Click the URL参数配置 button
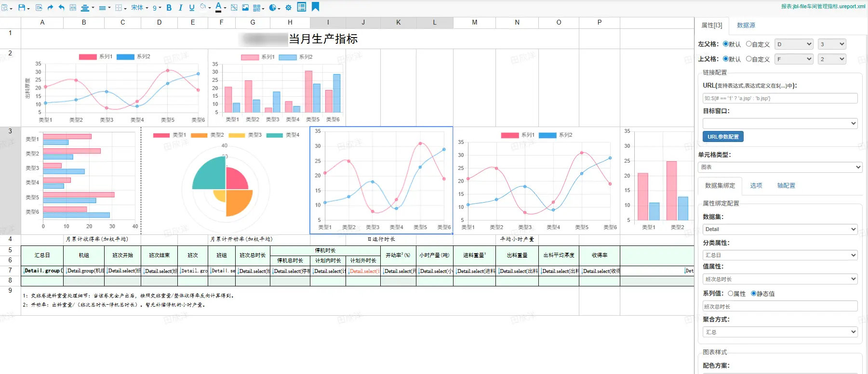 (723, 137)
